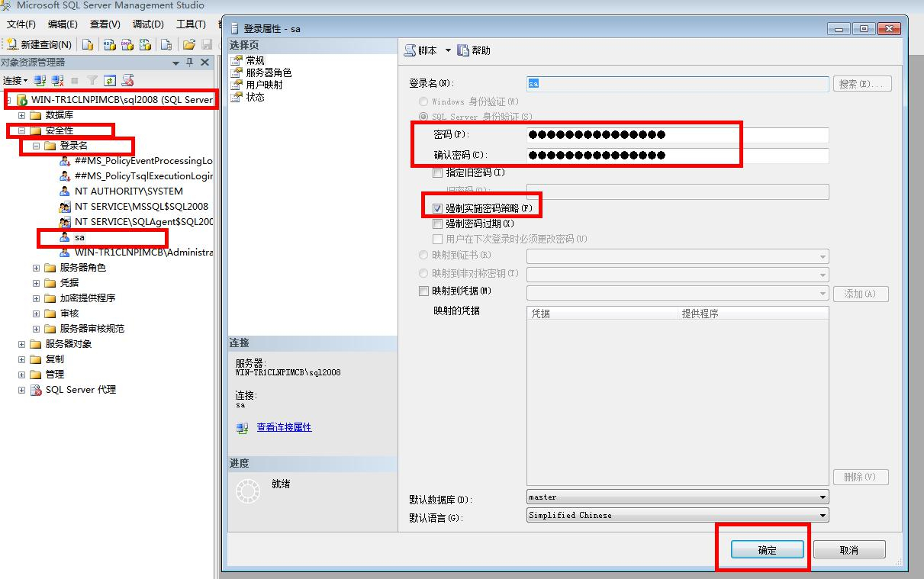The image size is (924, 579).
Task: Click the 查看连接属性 link
Action: (x=284, y=427)
